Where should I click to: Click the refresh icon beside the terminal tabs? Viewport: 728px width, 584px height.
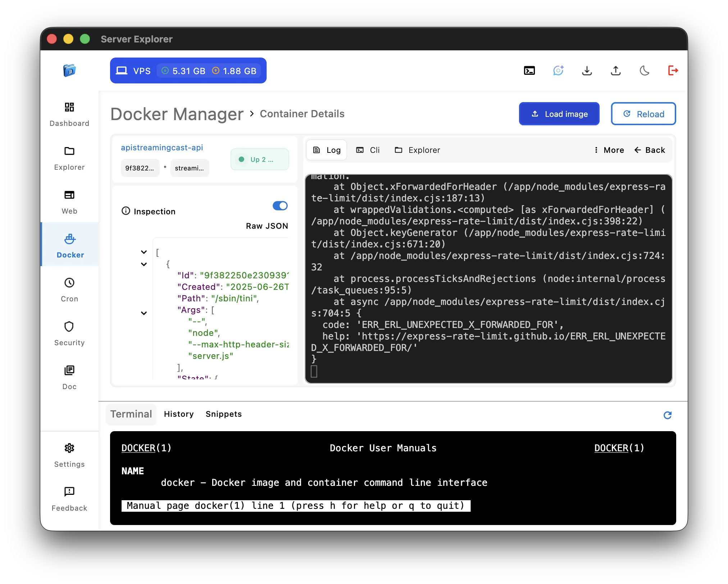(668, 415)
